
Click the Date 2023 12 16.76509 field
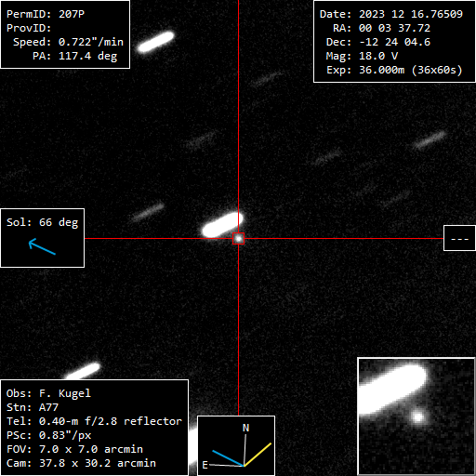tap(391, 14)
